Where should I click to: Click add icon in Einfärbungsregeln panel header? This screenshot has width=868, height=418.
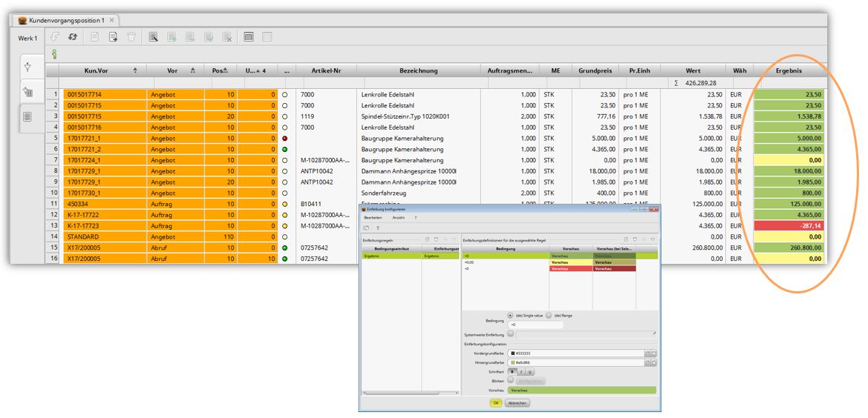coord(427,239)
